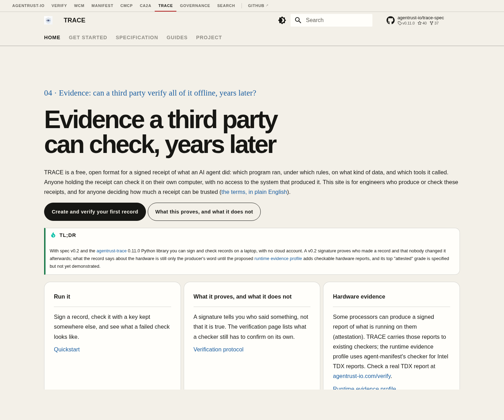Open CMCP in top navigation
Viewport: 504px width, 420px height.
[x=126, y=6]
